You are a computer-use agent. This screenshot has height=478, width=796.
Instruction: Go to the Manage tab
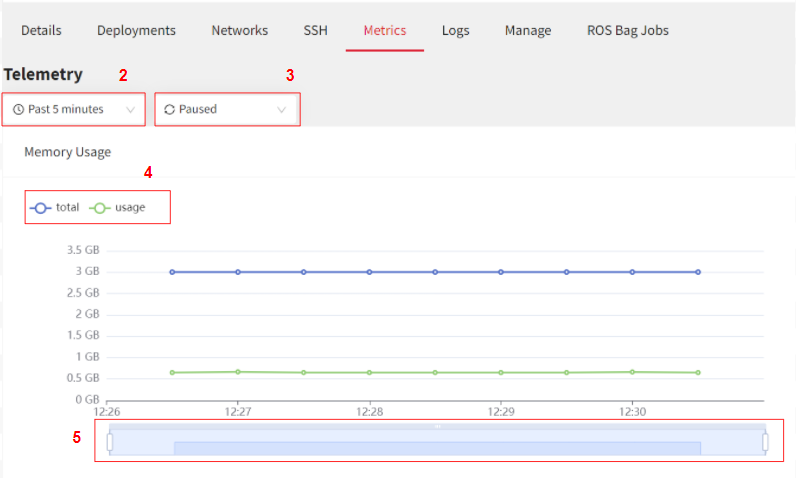click(528, 30)
